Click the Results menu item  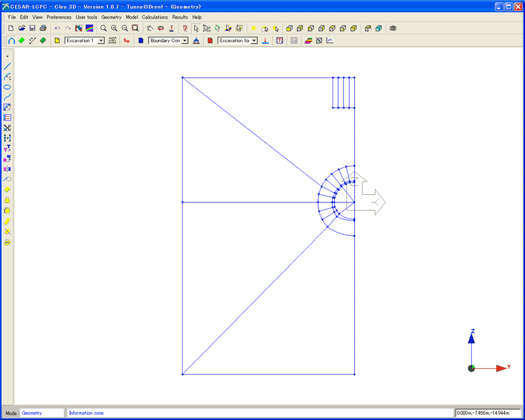(x=180, y=17)
